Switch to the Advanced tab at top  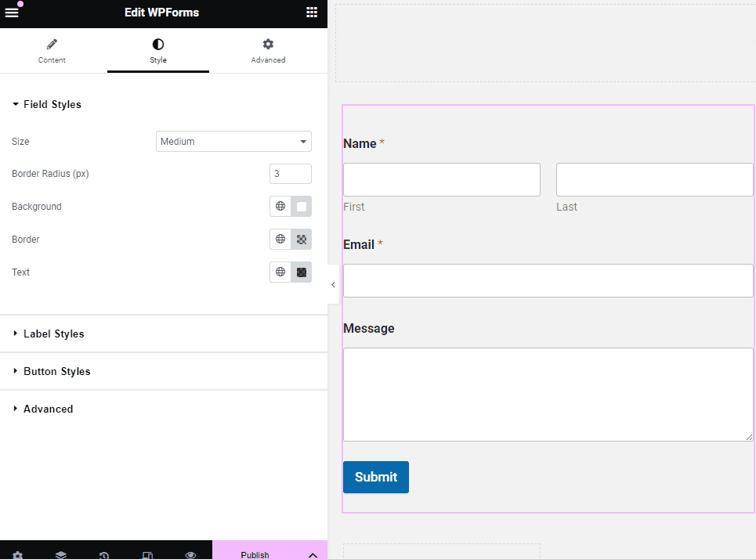[x=268, y=51]
